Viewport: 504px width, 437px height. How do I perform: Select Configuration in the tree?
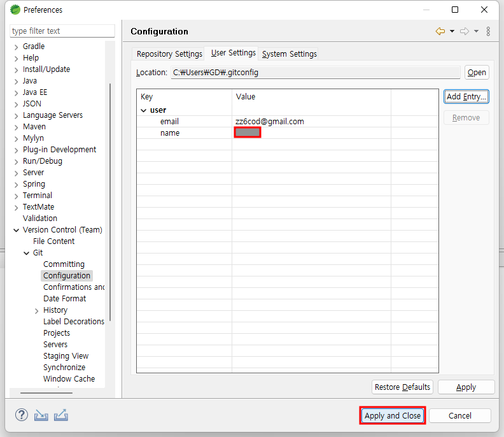pos(67,276)
